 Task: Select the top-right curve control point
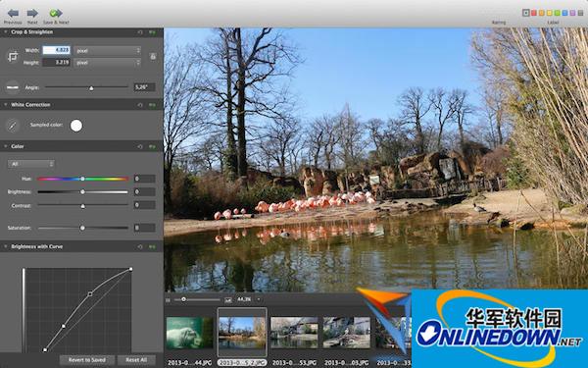click(x=131, y=269)
